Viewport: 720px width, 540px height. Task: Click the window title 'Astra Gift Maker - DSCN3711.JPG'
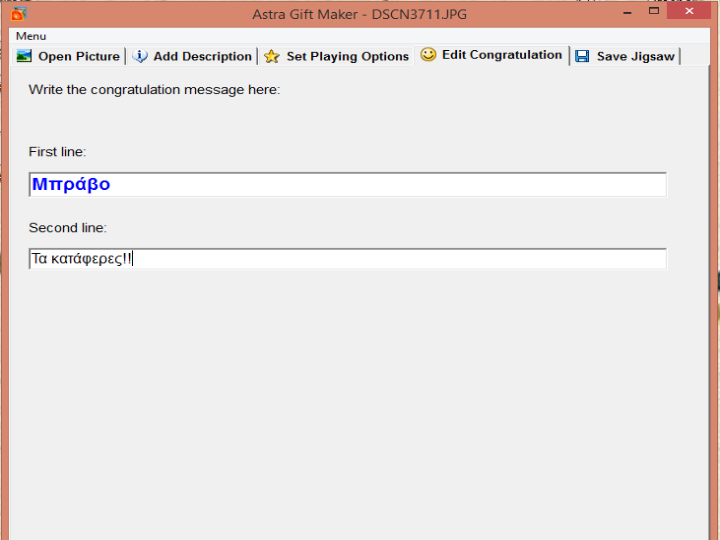(x=359, y=14)
